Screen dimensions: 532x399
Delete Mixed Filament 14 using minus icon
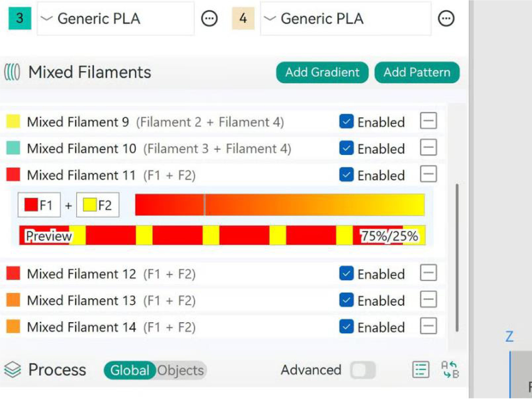coord(428,326)
